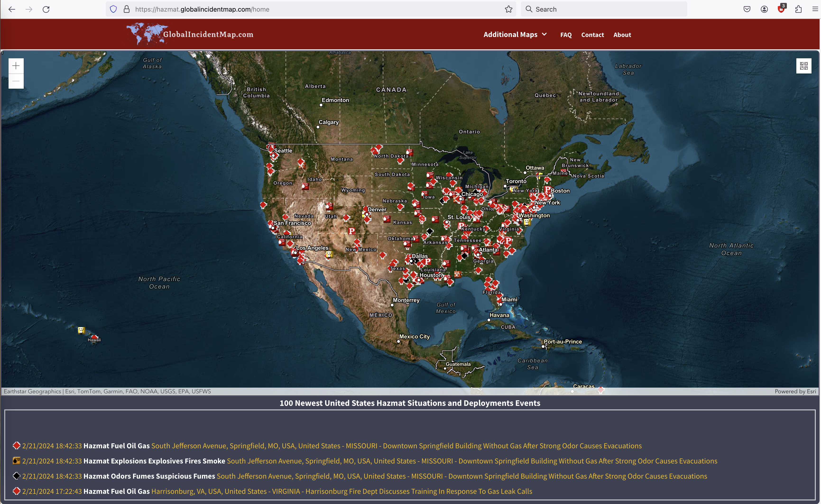
Task: Click the Edmonton city label
Action: (335, 100)
